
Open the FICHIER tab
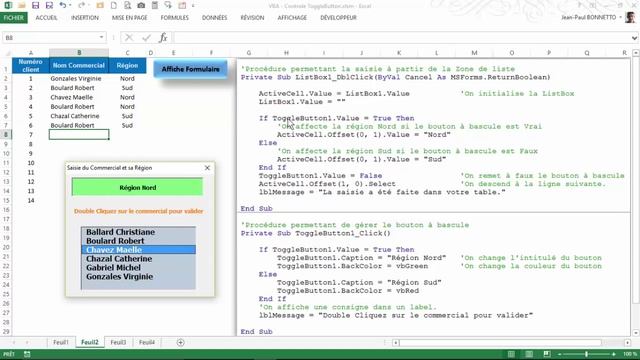tap(14, 18)
